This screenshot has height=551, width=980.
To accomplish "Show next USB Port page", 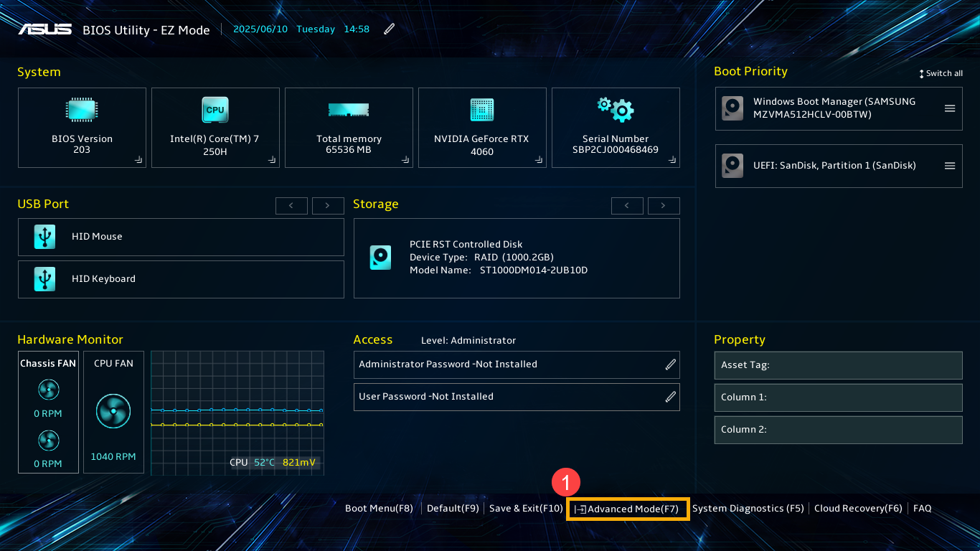I will click(328, 206).
